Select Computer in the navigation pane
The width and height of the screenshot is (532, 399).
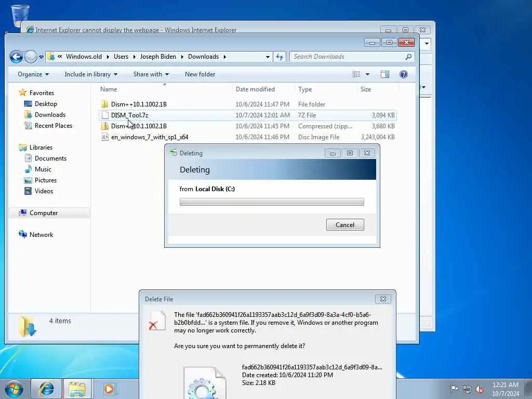click(x=44, y=212)
